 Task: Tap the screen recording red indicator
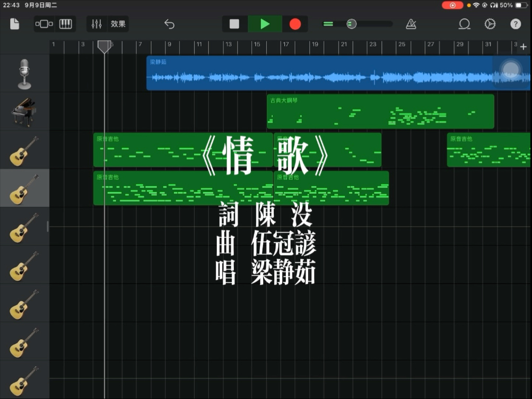click(452, 5)
